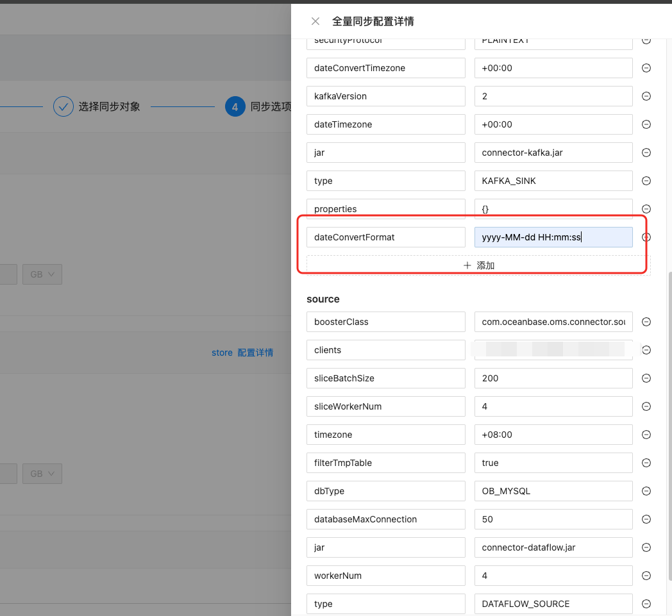
Task: Edit the sliceWorkerNum value field
Action: [x=553, y=406]
